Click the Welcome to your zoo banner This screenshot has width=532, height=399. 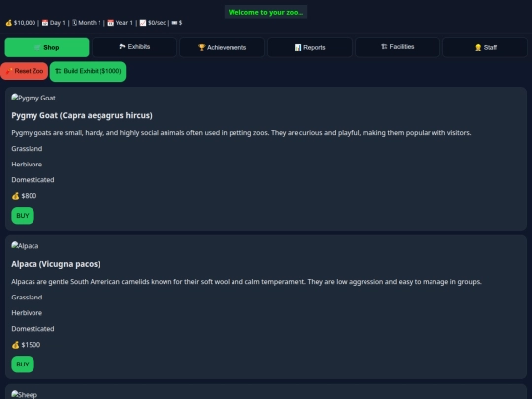point(266,12)
